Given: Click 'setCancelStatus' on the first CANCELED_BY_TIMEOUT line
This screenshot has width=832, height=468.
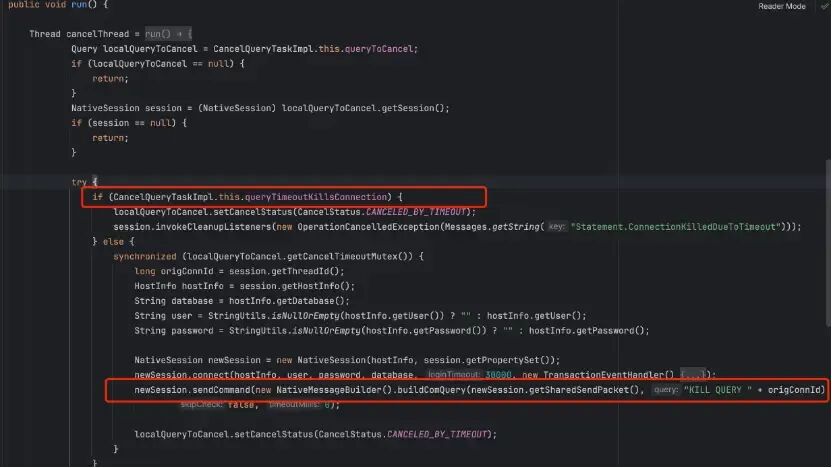Looking at the screenshot, I should (253, 212).
